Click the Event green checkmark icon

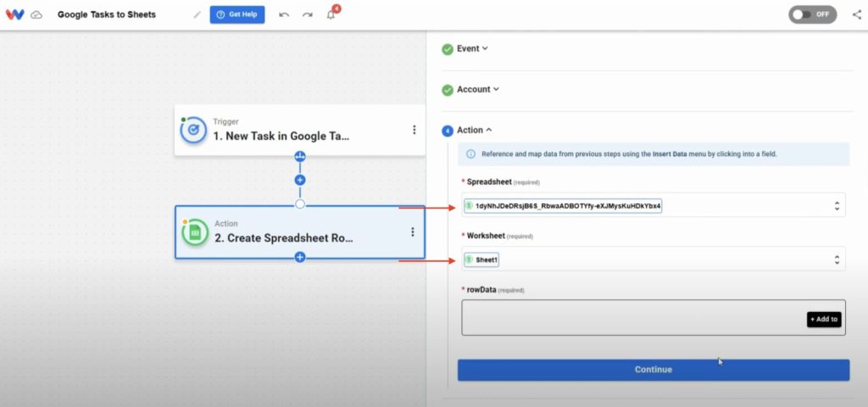[x=448, y=49]
